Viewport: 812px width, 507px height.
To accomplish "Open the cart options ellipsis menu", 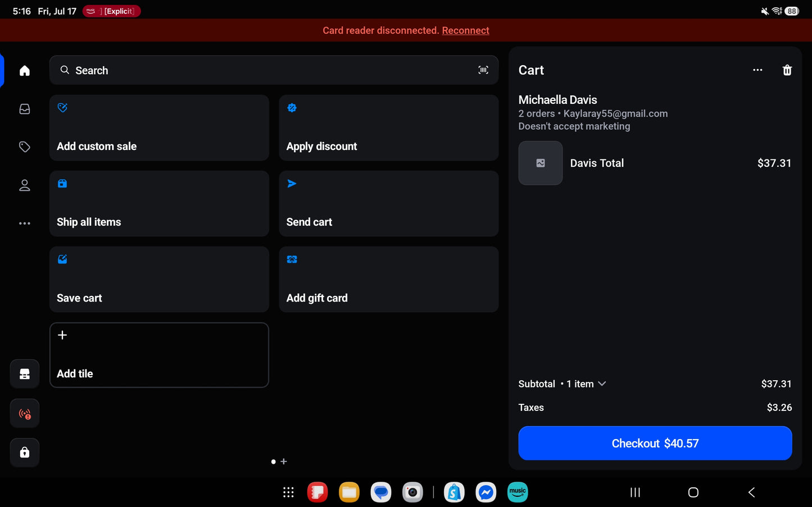I will 757,70.
